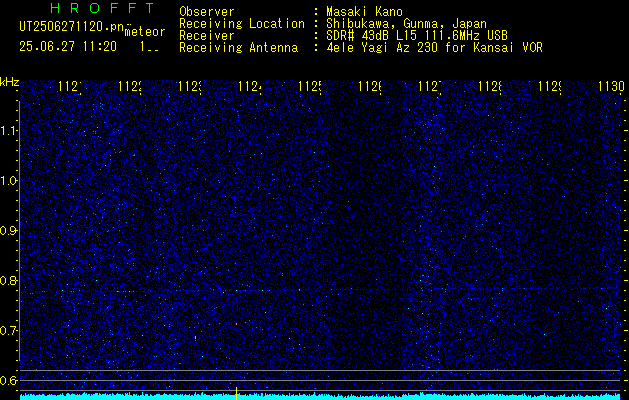Click the 1127 time marker
The image size is (629, 400).
pos(430,87)
